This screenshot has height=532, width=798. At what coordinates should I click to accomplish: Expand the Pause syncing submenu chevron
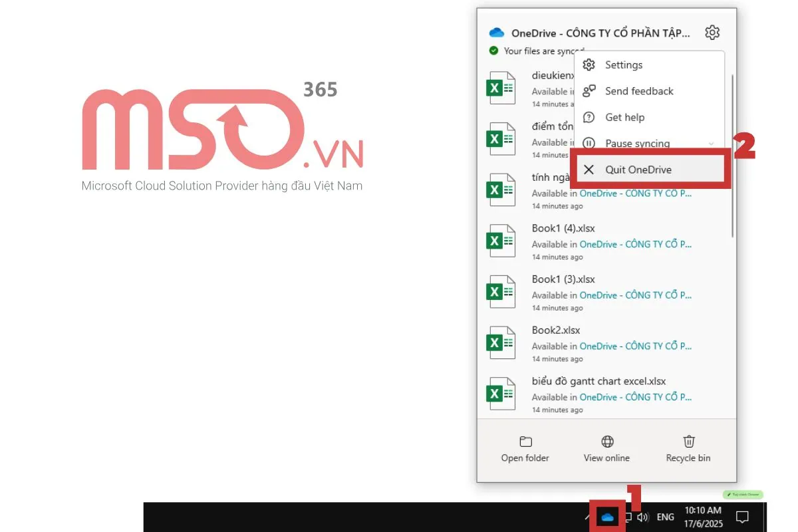tap(712, 144)
